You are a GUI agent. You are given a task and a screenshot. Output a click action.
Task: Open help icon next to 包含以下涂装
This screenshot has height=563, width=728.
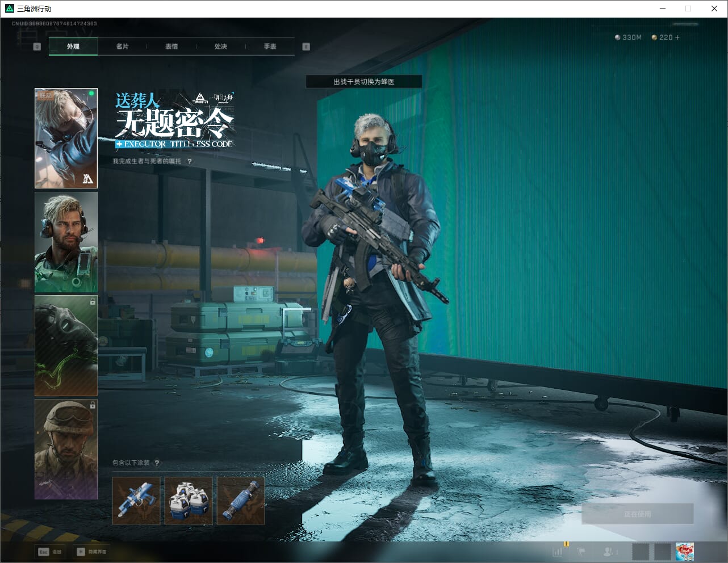[157, 463]
